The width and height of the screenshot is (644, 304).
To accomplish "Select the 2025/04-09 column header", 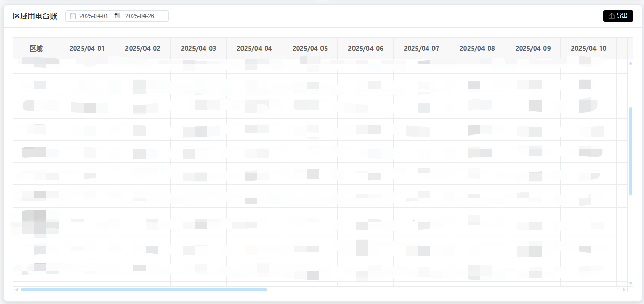I will click(533, 48).
